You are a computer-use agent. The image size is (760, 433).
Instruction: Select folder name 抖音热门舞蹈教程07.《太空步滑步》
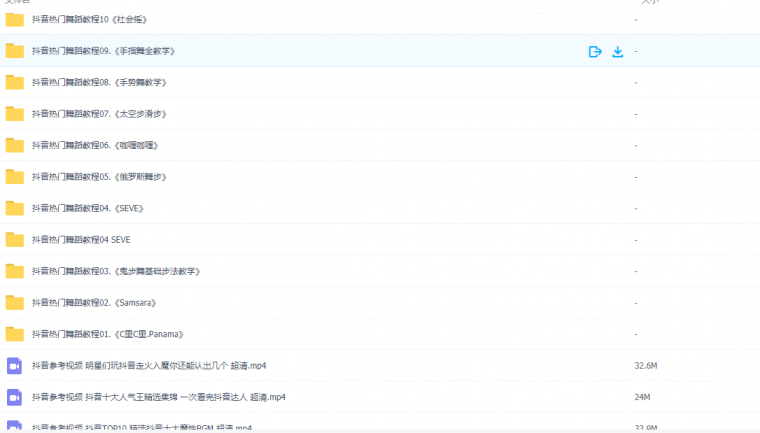(99, 114)
